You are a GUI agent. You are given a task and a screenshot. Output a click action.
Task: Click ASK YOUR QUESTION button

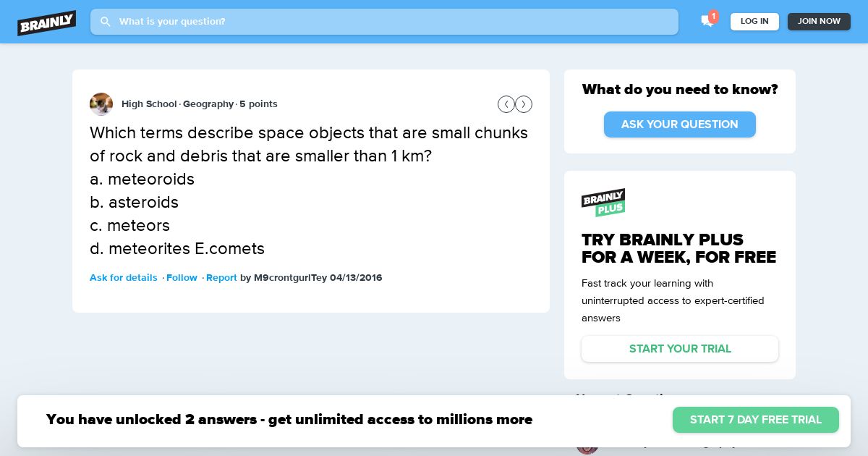click(x=680, y=124)
